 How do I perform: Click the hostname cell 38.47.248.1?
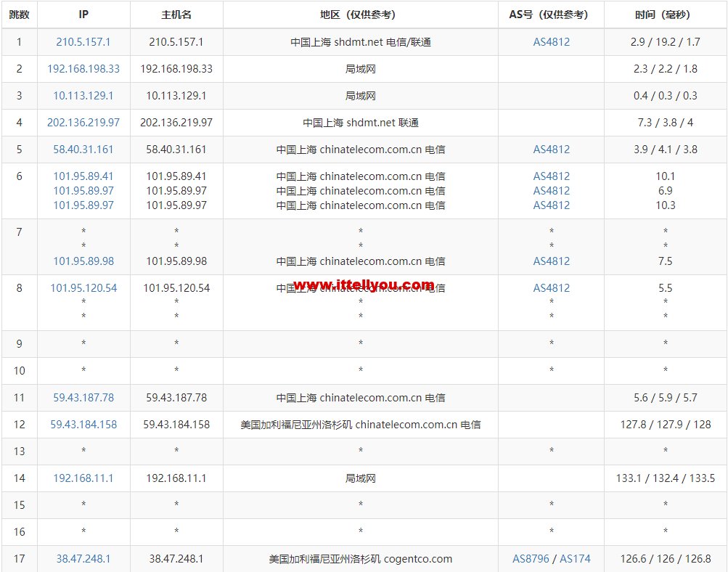click(x=176, y=559)
